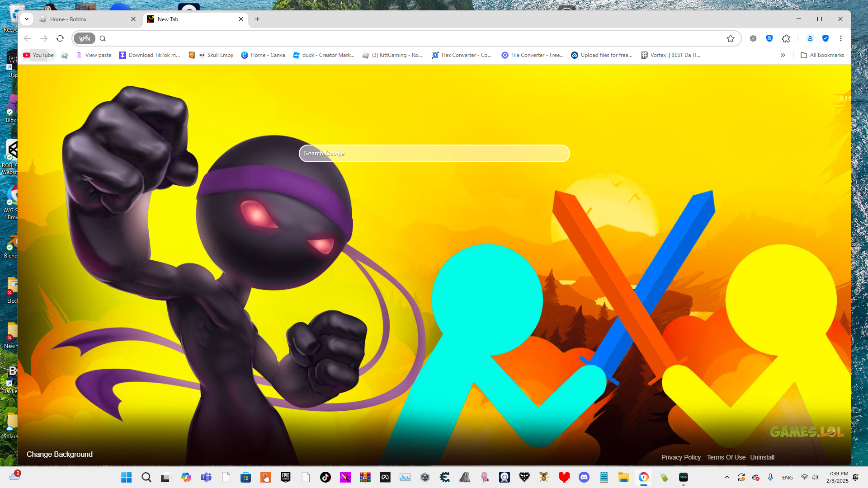The image size is (868, 488).
Task: Open the ENG language switcher
Action: 788,478
